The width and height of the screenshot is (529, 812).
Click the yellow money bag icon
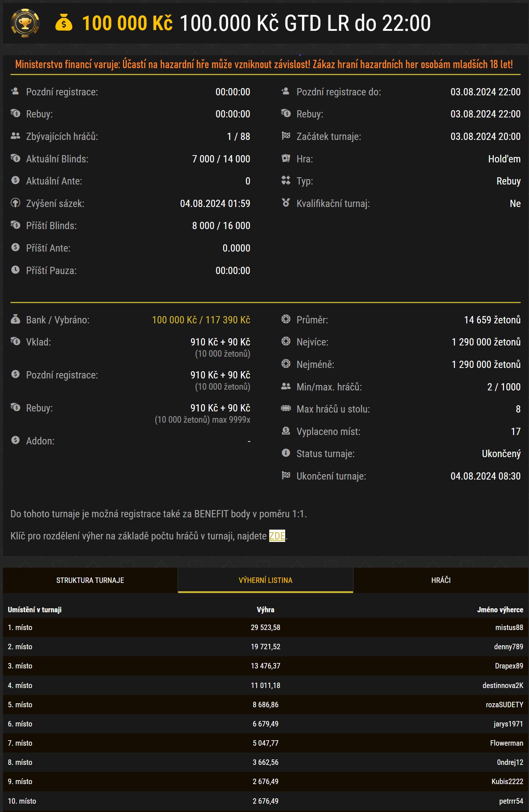click(x=64, y=23)
